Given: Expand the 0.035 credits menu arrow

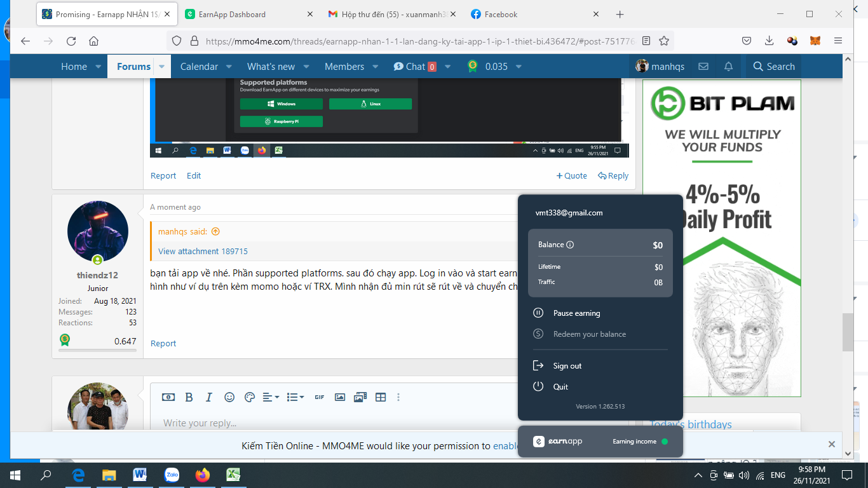Looking at the screenshot, I should pos(519,66).
